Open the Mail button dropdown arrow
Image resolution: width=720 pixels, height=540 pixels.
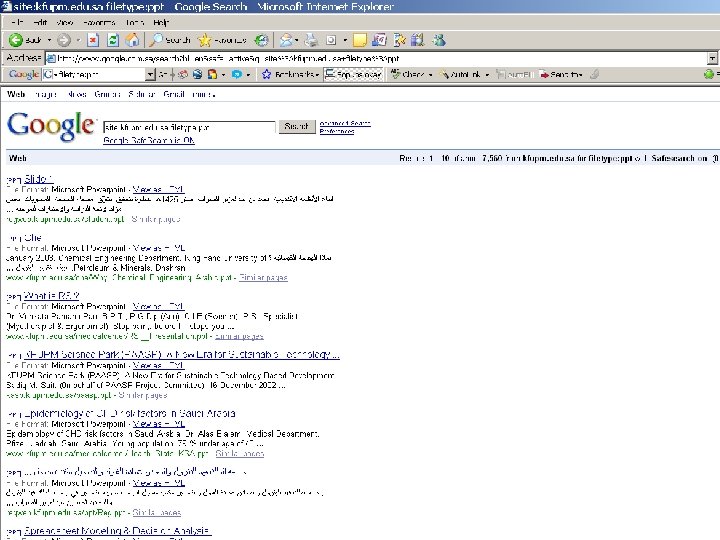(297, 40)
